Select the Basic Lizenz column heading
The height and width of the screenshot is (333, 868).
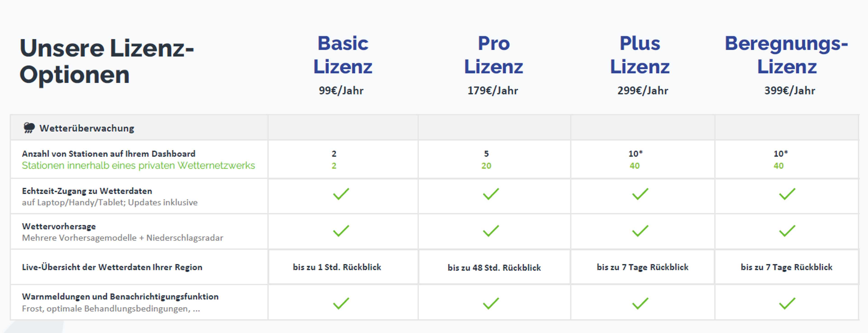343,55
